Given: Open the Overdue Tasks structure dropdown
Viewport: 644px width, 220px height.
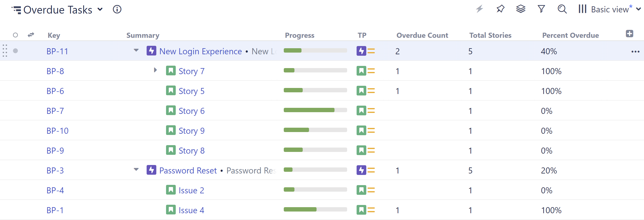Looking at the screenshot, I should [x=100, y=9].
